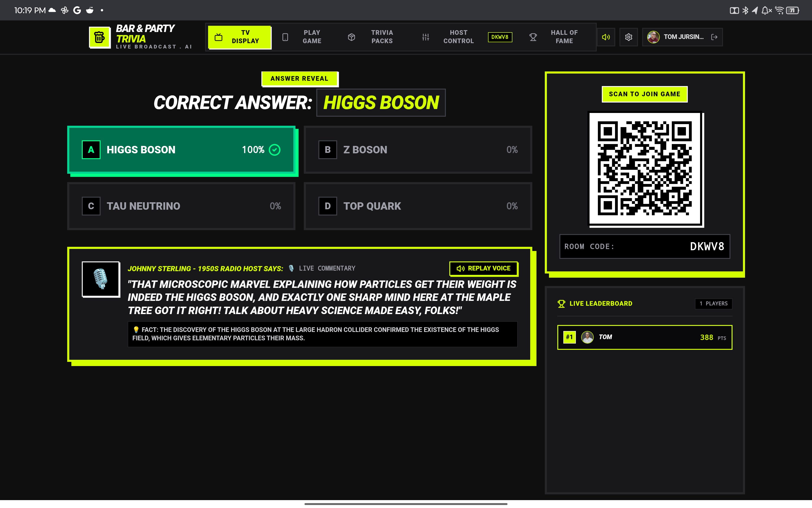Click the 388 PTS score
The width and height of the screenshot is (812, 508).
pos(713,338)
